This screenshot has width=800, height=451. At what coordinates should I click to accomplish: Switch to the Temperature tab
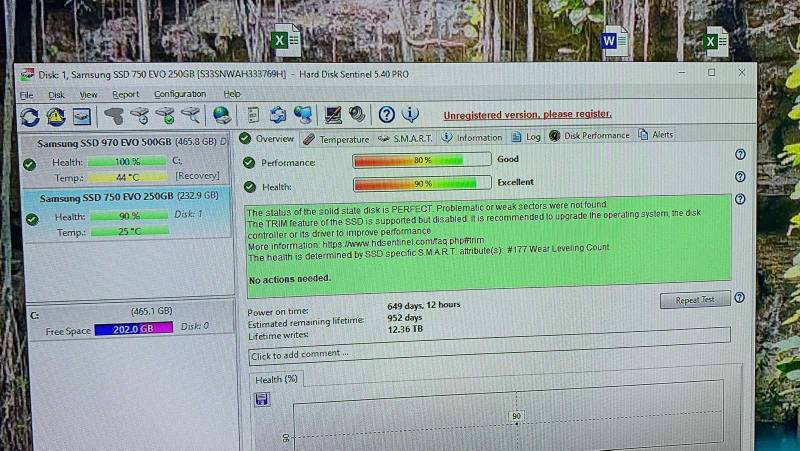tap(336, 139)
